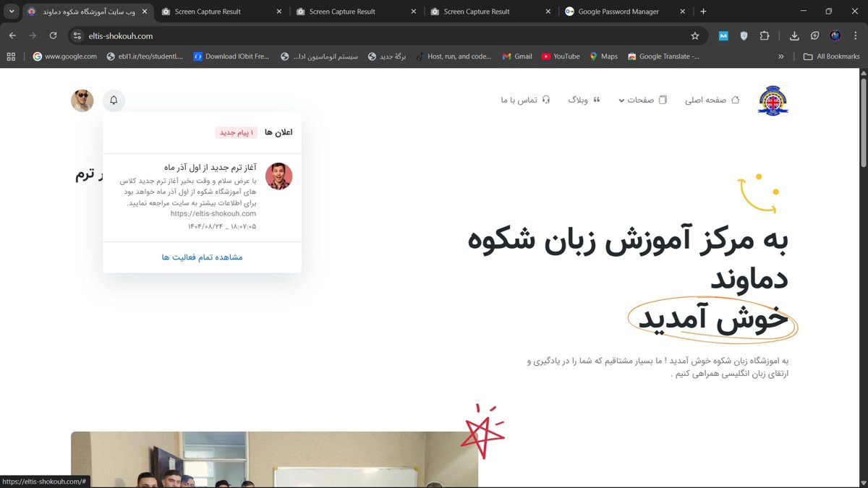Open the tab search dropdown arrow
The image size is (868, 488).
12,12
